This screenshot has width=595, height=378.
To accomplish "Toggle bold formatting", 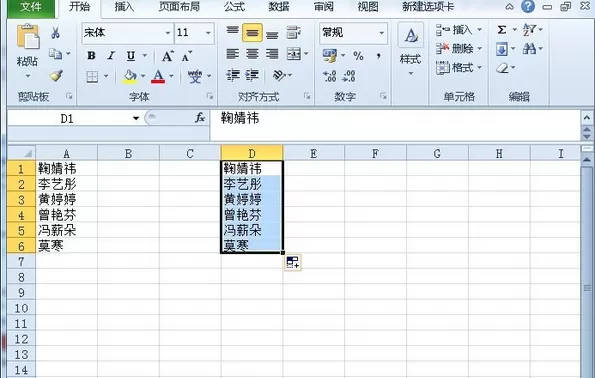I will click(91, 56).
